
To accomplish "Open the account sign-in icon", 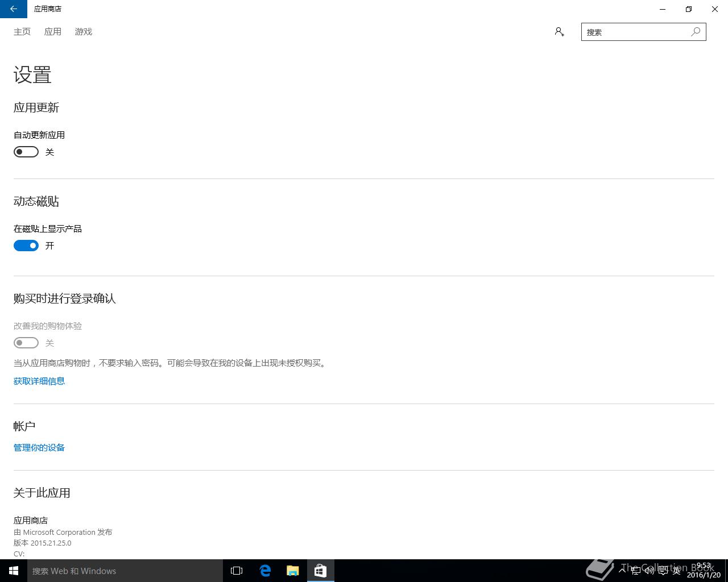I will (560, 32).
